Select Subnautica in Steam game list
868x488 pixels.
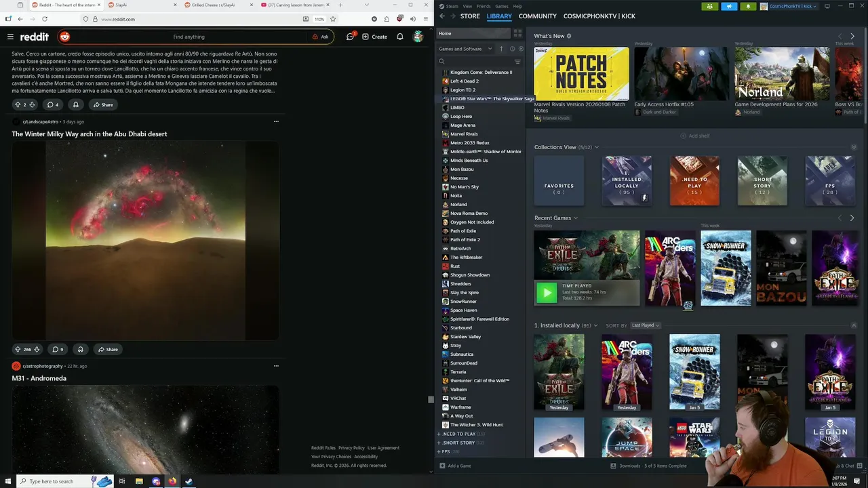pyautogui.click(x=462, y=354)
